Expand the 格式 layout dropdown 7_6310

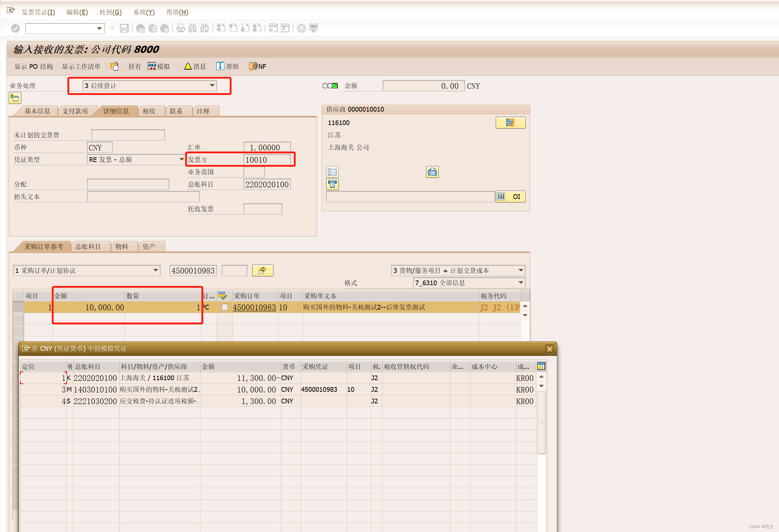pos(521,283)
